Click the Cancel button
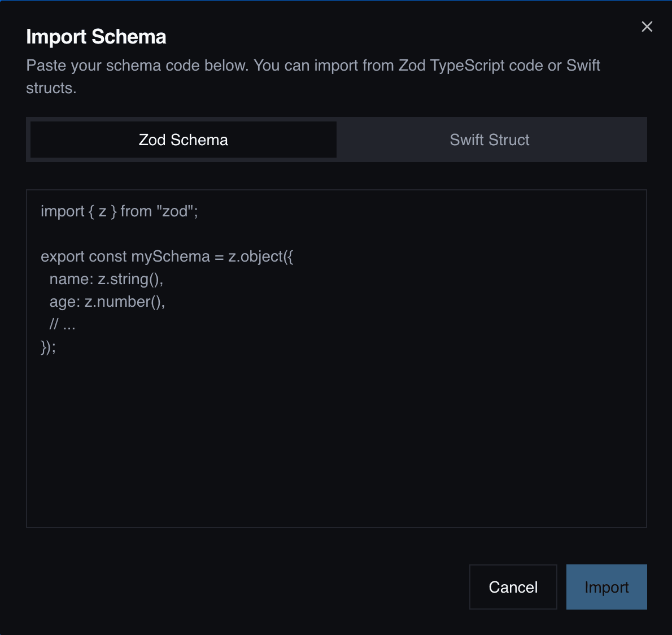 (x=512, y=587)
